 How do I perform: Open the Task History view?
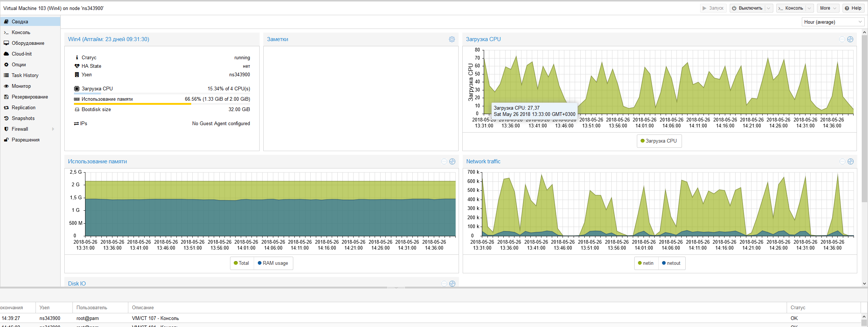pyautogui.click(x=25, y=76)
